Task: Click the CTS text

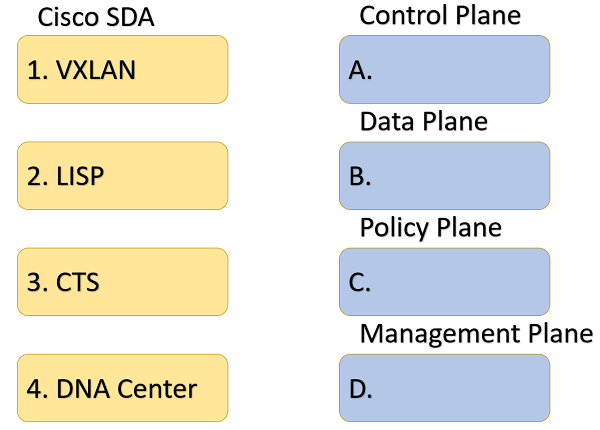Action: point(78,282)
